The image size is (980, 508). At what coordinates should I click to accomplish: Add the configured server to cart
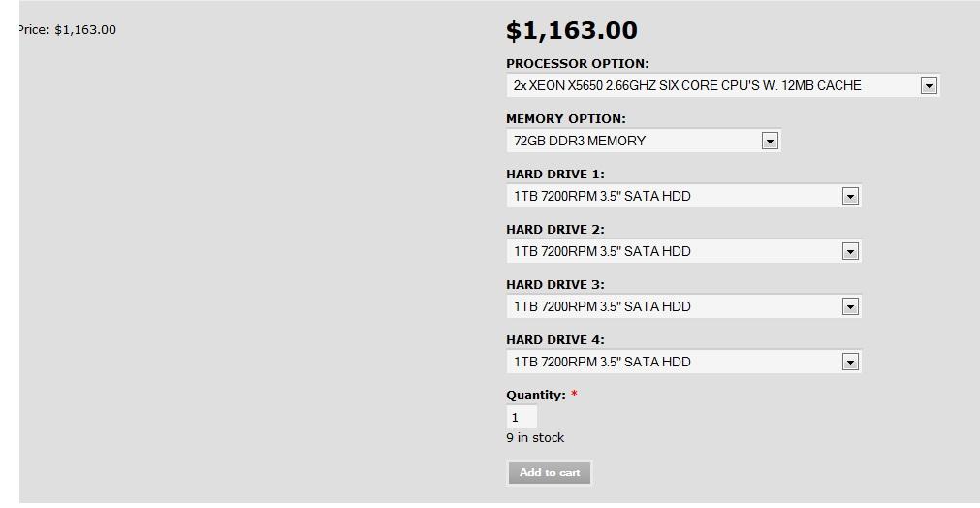click(x=550, y=473)
